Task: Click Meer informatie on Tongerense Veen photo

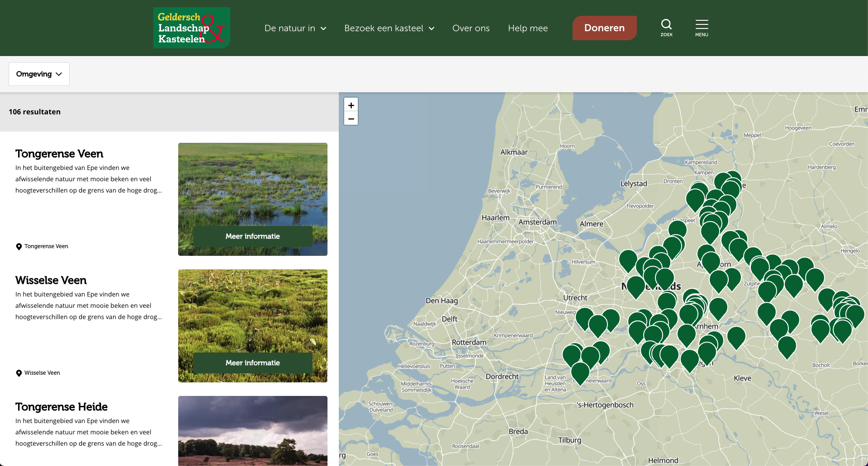Action: pos(253,236)
